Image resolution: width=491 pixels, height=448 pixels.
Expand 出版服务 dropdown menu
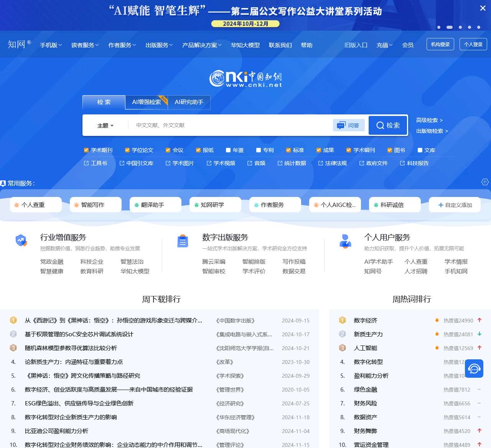click(x=159, y=45)
